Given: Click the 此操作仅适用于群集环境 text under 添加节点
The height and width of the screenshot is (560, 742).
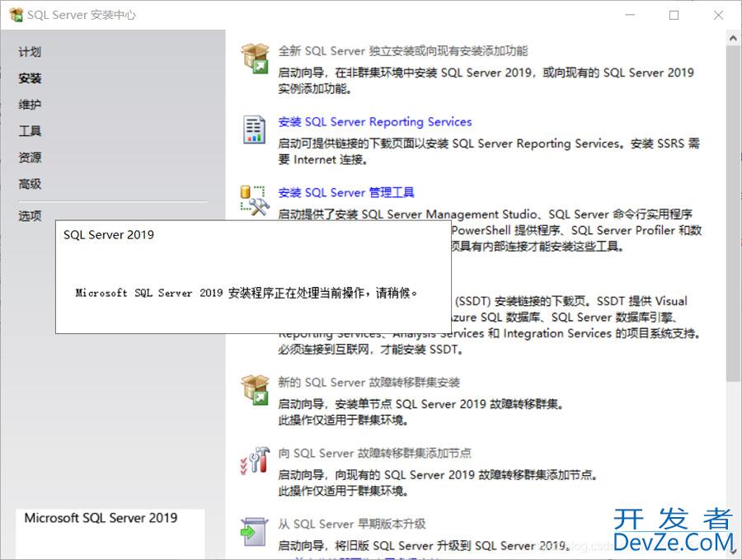Looking at the screenshot, I should coord(343,491).
